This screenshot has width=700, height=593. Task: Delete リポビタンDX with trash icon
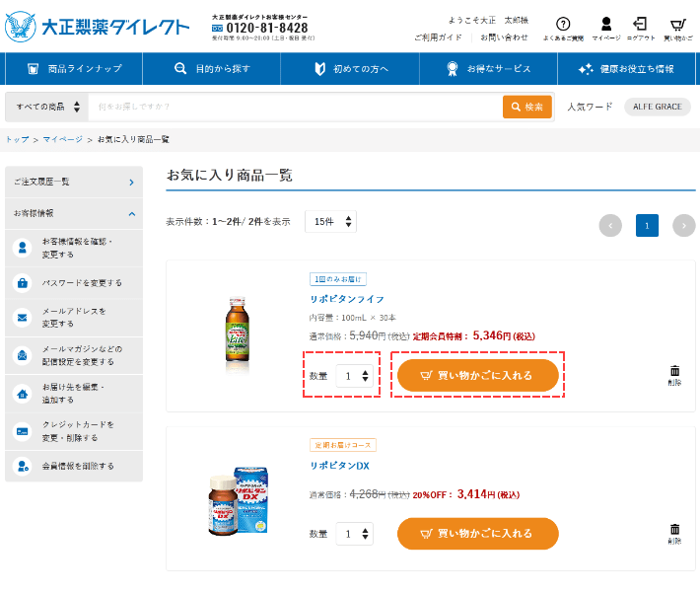tap(674, 533)
